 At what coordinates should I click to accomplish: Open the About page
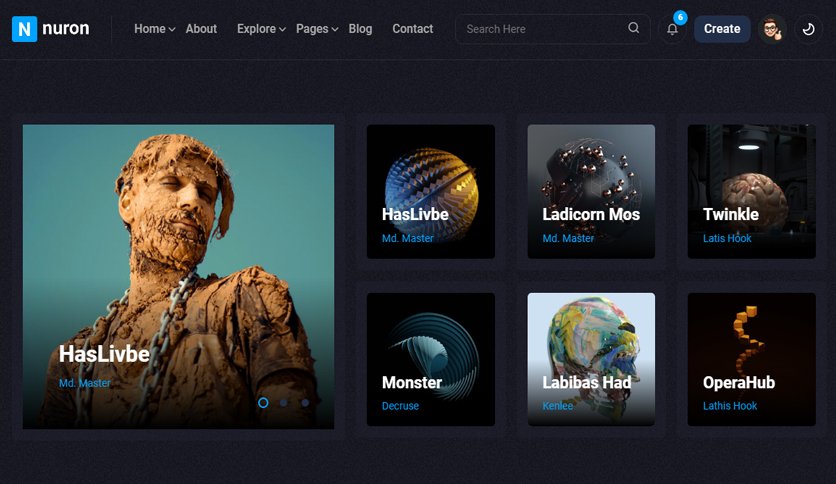[x=201, y=29]
